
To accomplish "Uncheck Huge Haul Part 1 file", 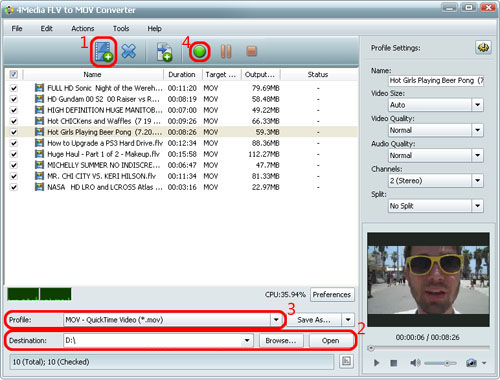I will (14, 154).
